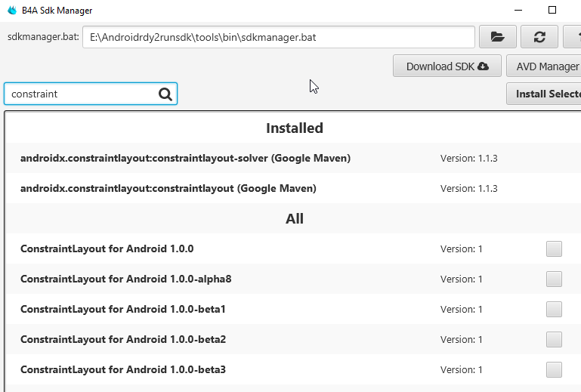Click into the sdkmanager.bat path field
Viewport: 581px width, 392px height.
(278, 36)
